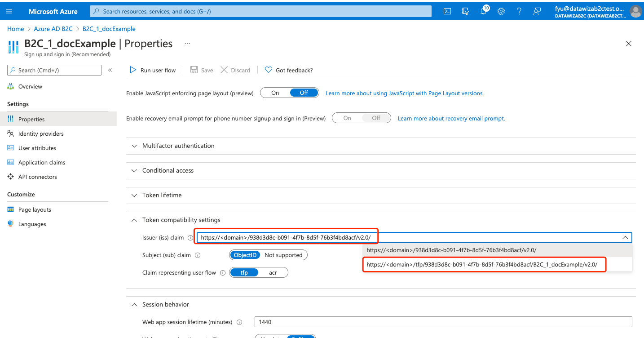This screenshot has height=338, width=644.
Task: Click the Overview icon in the sidebar
Action: pyautogui.click(x=11, y=86)
